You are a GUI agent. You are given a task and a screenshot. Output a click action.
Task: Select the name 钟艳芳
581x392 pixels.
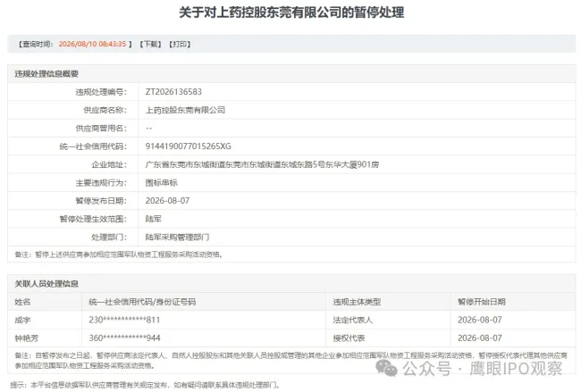click(26, 338)
